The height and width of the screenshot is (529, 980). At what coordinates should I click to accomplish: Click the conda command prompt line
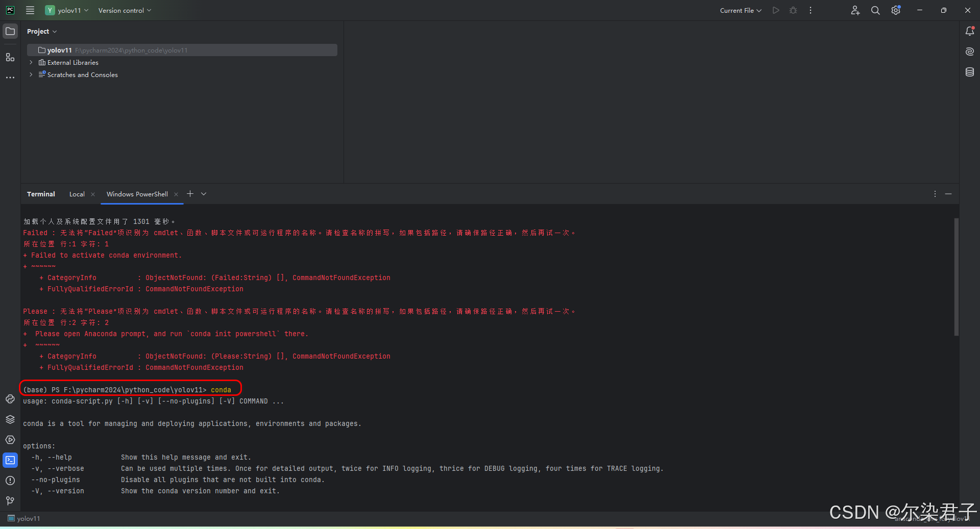pos(127,390)
